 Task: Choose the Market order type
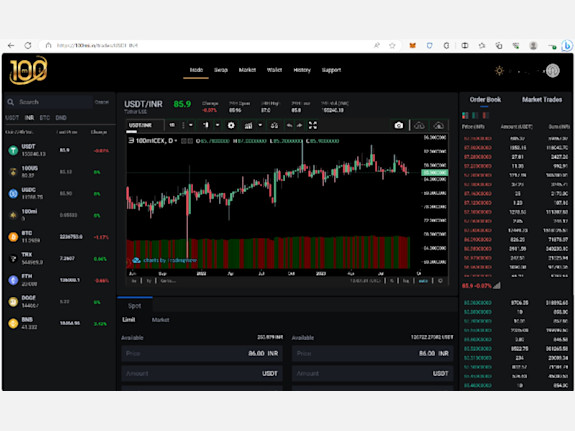coord(160,320)
